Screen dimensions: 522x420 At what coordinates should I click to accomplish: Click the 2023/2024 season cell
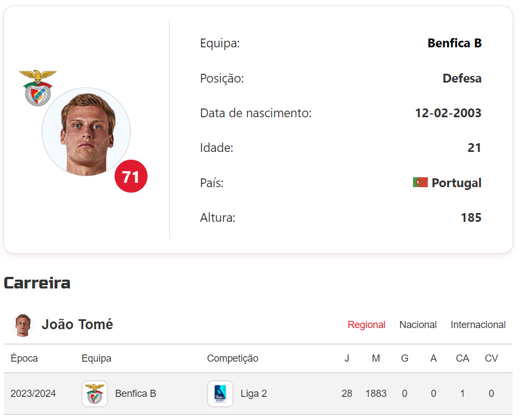pyautogui.click(x=33, y=394)
